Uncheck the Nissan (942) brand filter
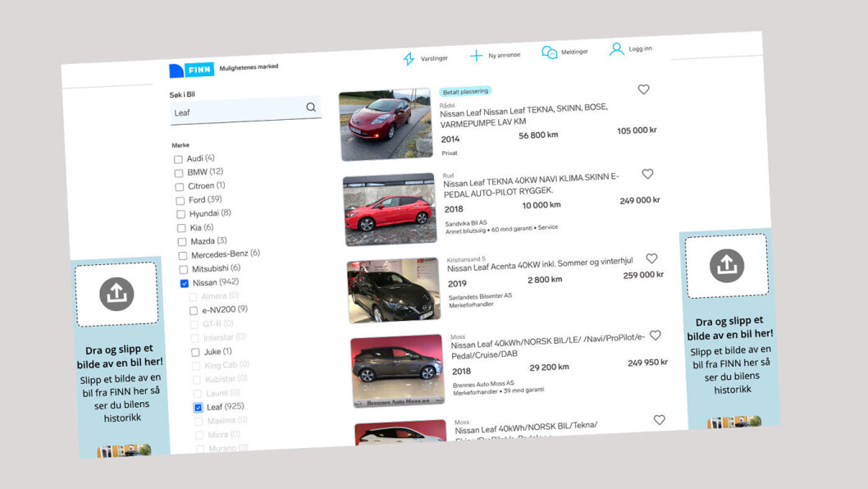 pos(185,284)
